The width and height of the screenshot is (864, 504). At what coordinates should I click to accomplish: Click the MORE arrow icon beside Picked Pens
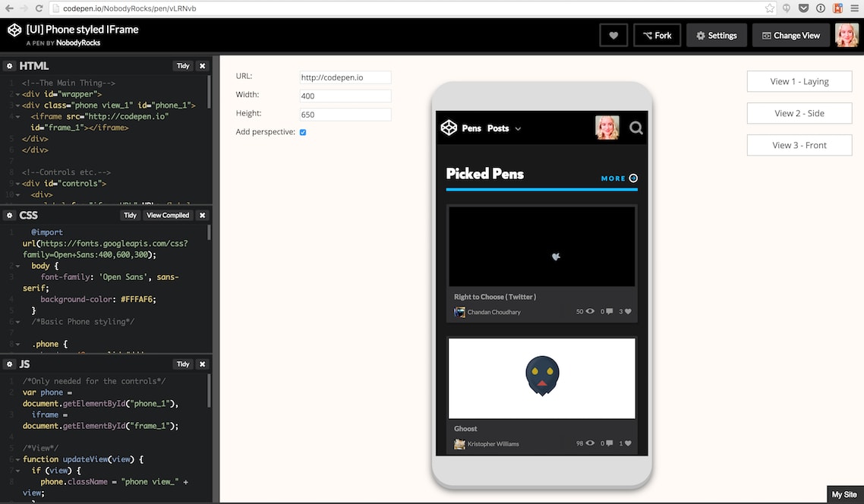[635, 178]
